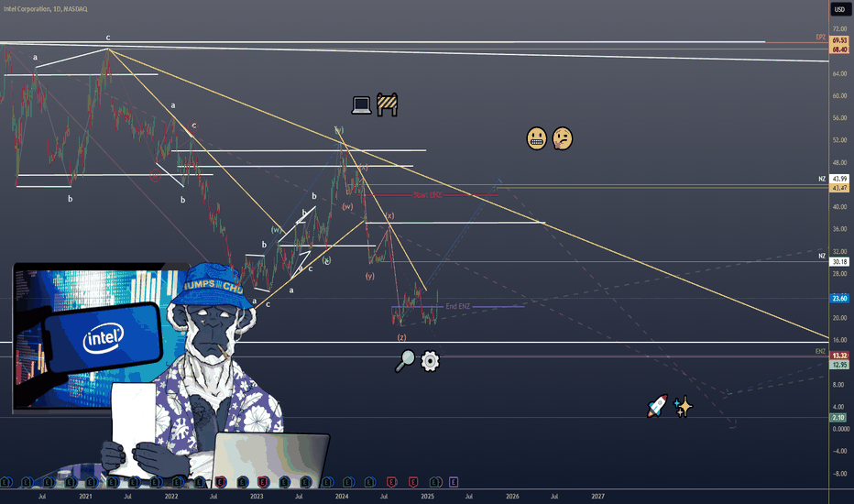854x504 pixels.
Task: Click the laptop emoji icon on the chart
Action: (x=361, y=104)
